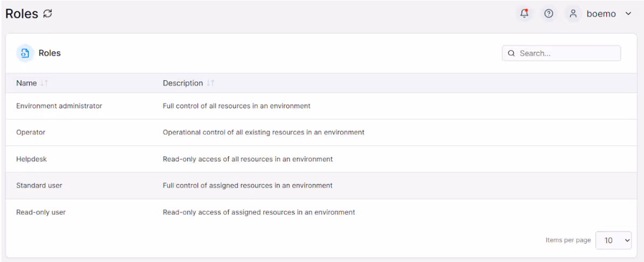Screen dimensions: 644x262
Task: Select the Environment administrator role row
Action: [x=321, y=106]
